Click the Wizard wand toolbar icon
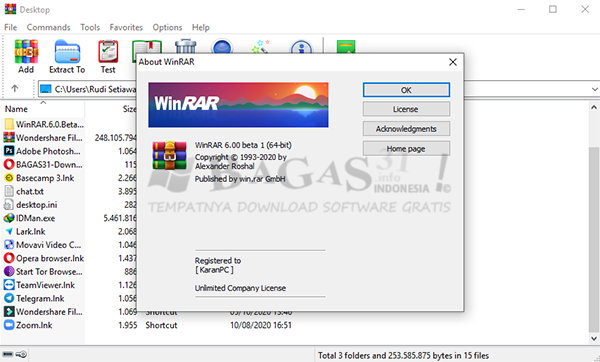 (x=261, y=46)
